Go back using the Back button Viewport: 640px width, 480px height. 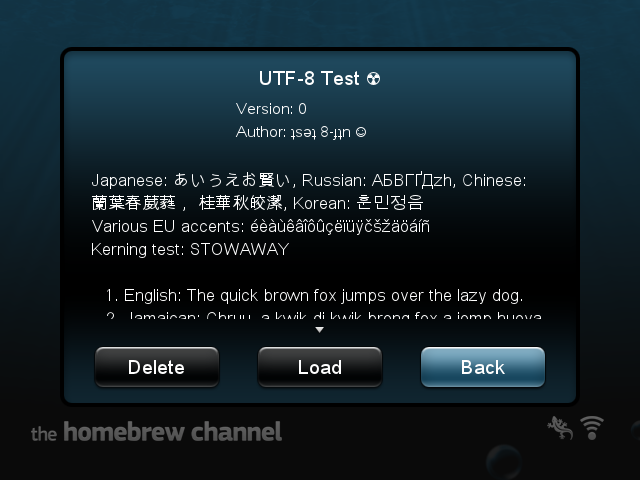[x=483, y=367]
